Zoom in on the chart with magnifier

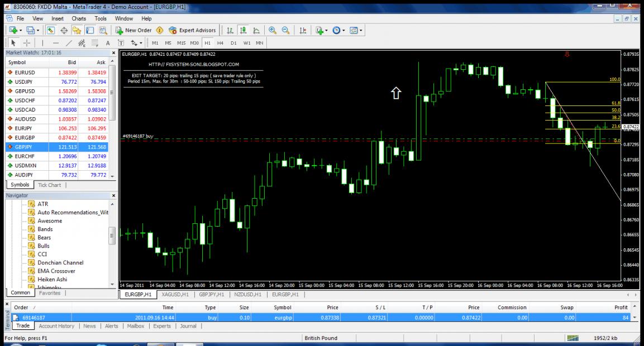[273, 30]
